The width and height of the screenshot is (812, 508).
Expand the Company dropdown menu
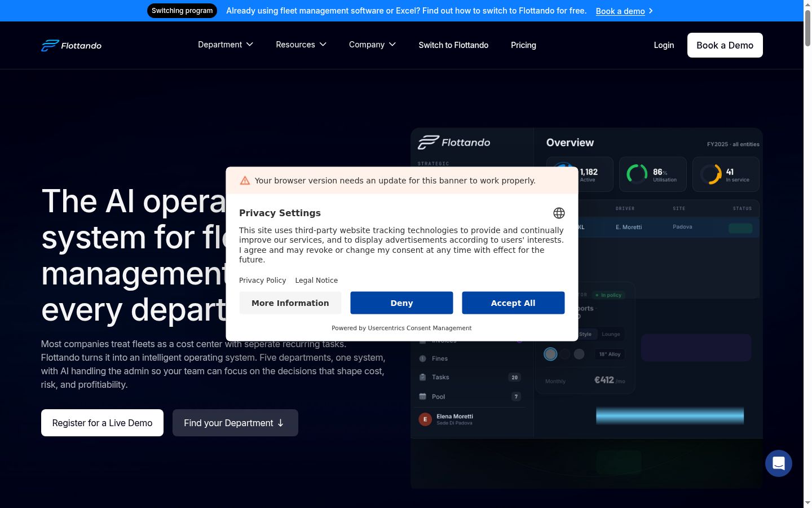click(372, 45)
